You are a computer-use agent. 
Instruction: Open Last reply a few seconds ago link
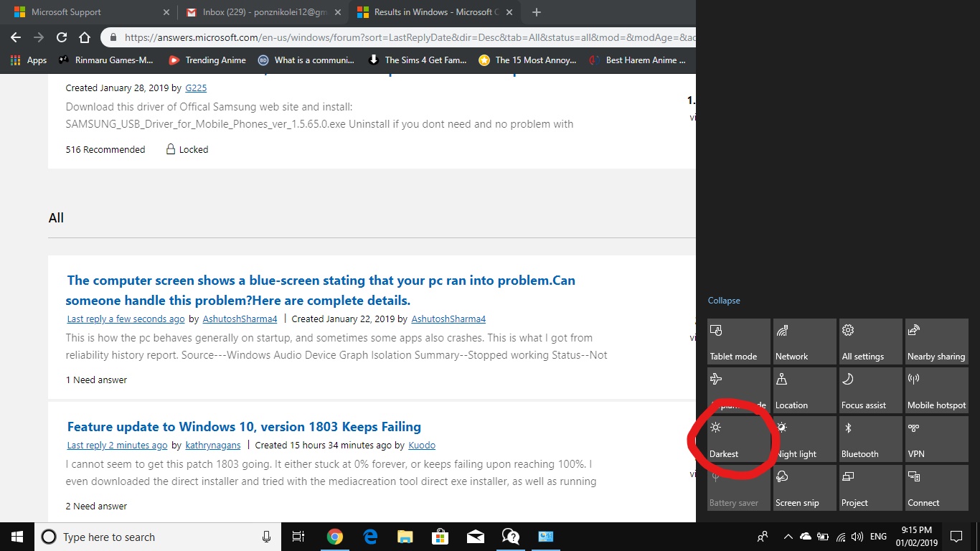click(x=126, y=319)
